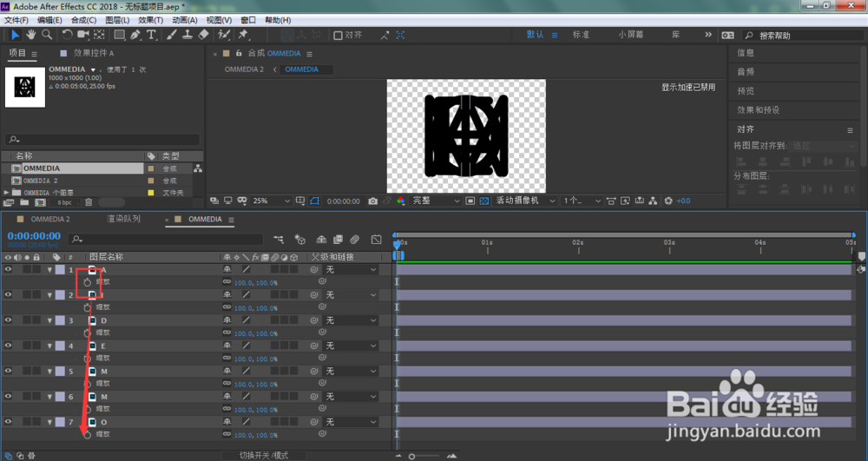Image resolution: width=868 pixels, height=461 pixels.
Task: Toggle the shy layers hide switch
Action: (321, 240)
